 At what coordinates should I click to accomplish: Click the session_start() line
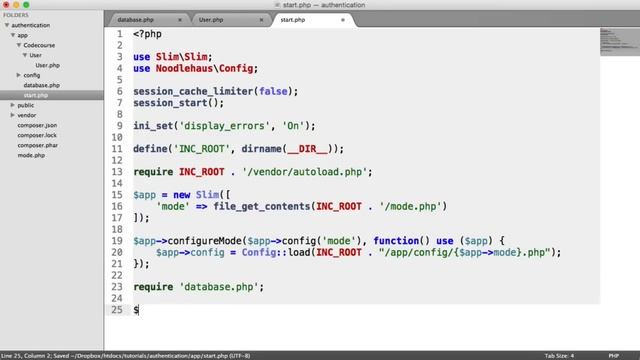pyautogui.click(x=178, y=103)
